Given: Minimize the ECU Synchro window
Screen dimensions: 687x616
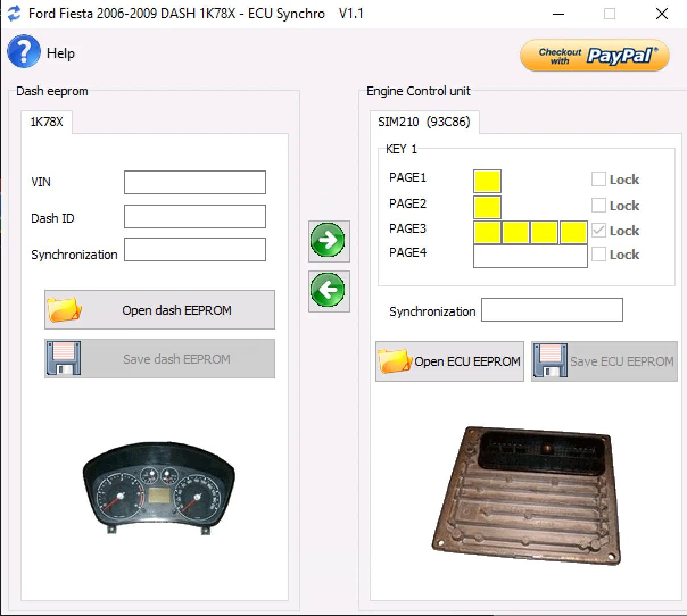Looking at the screenshot, I should tap(558, 14).
